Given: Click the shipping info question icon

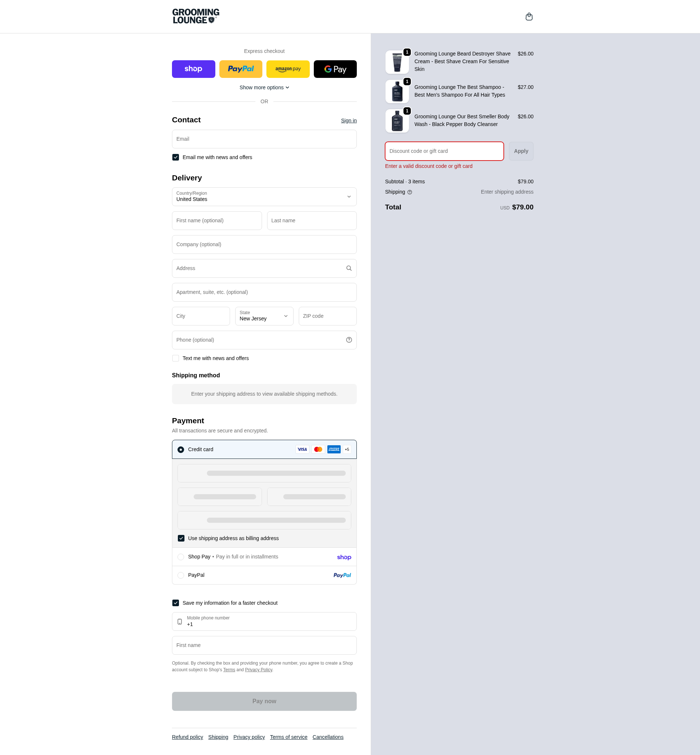Looking at the screenshot, I should [x=409, y=193].
